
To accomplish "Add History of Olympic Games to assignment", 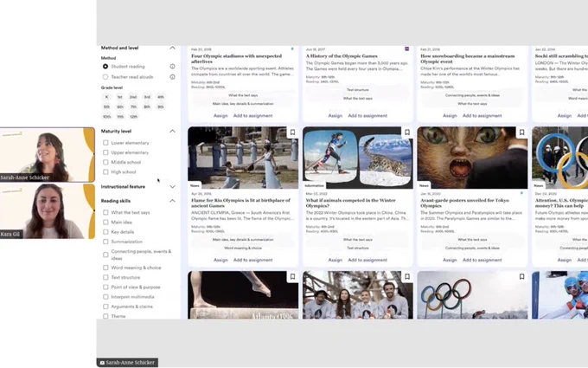I will 367,116.
